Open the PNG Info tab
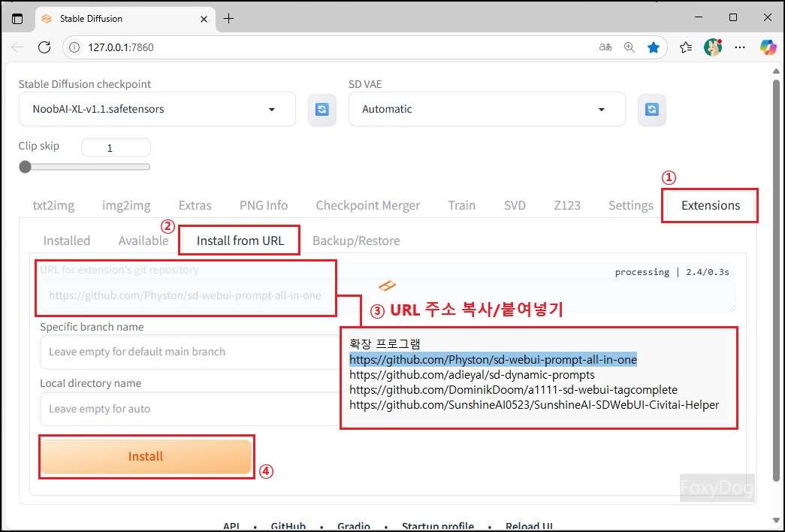Screen dimensions: 785x532 [264, 205]
